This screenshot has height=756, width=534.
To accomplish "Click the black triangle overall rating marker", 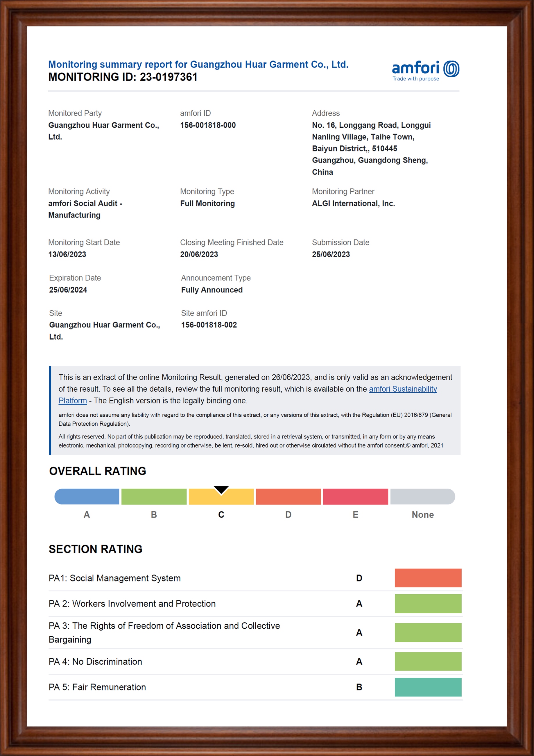I will (x=221, y=490).
